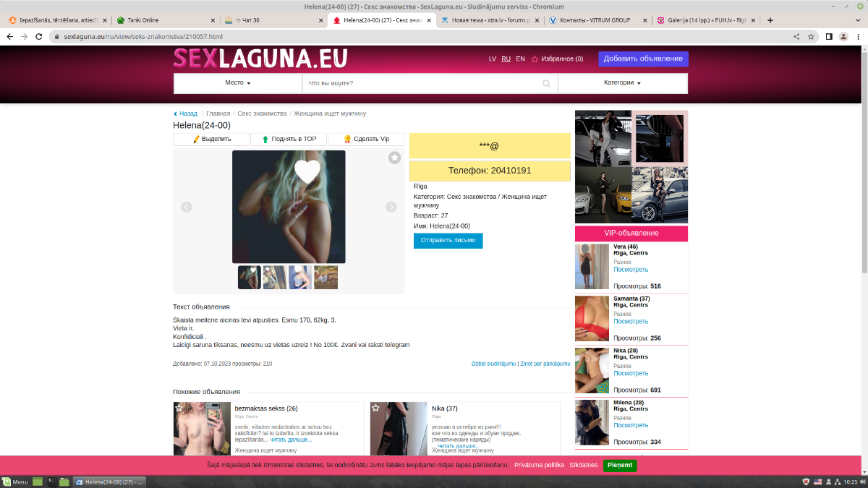Open the Chromium three-dot menu
This screenshot has height=488, width=868.
click(x=858, y=36)
